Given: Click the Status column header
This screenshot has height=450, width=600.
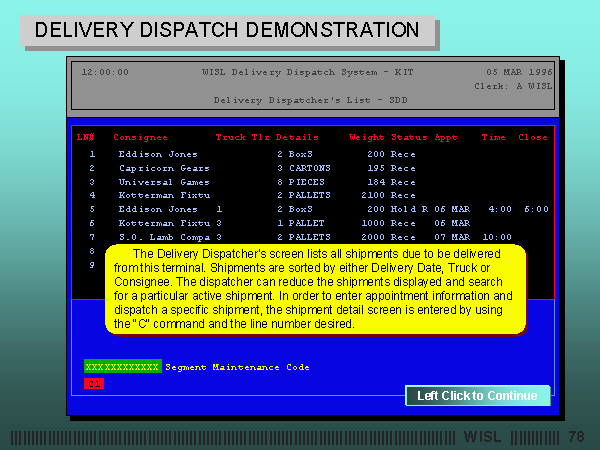Looking at the screenshot, I should tap(409, 137).
